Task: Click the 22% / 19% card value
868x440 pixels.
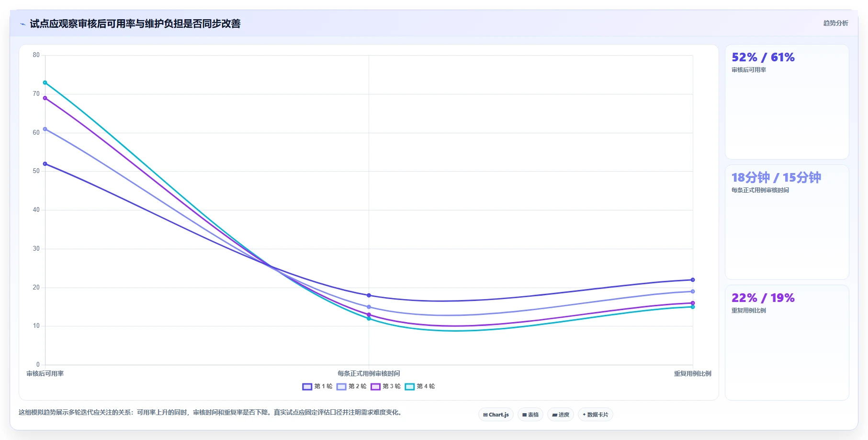Action: point(763,298)
